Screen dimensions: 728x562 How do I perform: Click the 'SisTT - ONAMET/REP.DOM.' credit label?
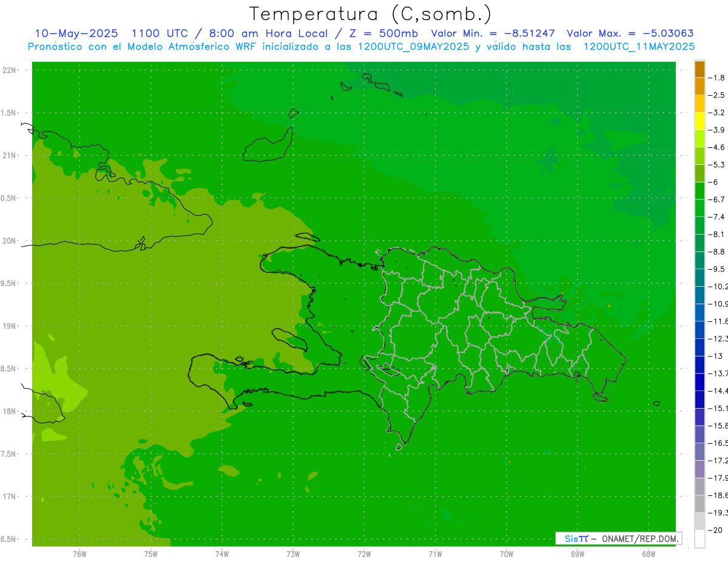click(619, 538)
